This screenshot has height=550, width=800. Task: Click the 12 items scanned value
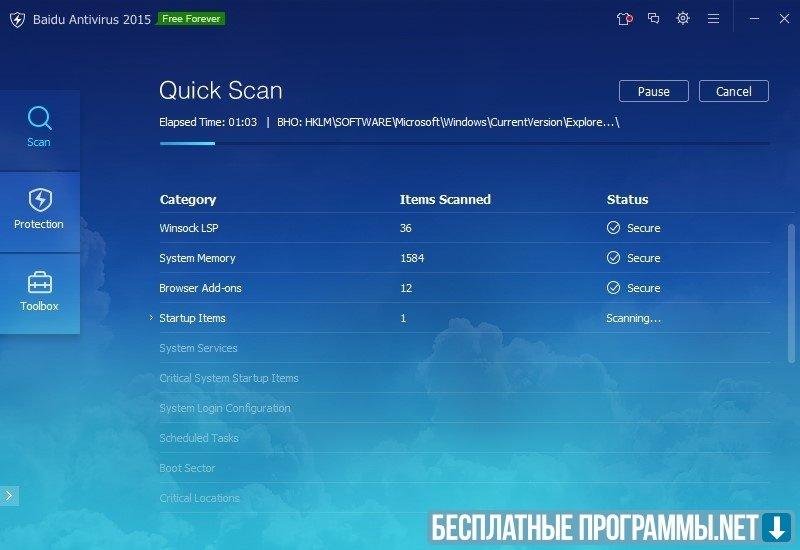pyautogui.click(x=406, y=288)
